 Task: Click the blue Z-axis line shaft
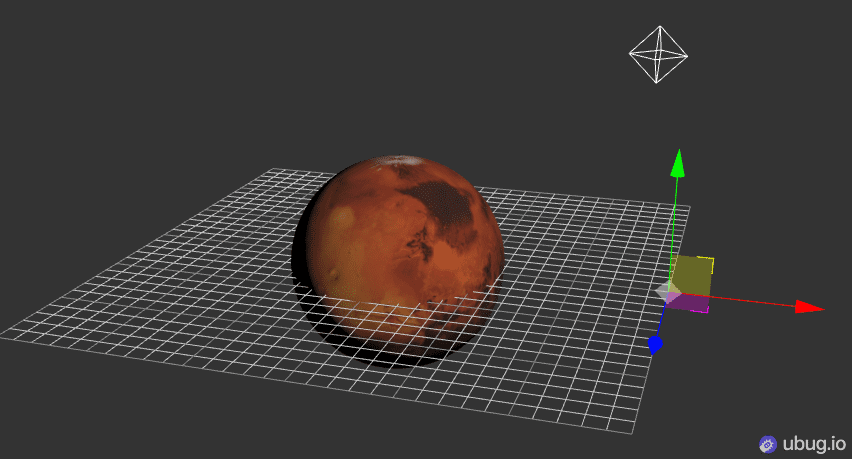(x=660, y=322)
